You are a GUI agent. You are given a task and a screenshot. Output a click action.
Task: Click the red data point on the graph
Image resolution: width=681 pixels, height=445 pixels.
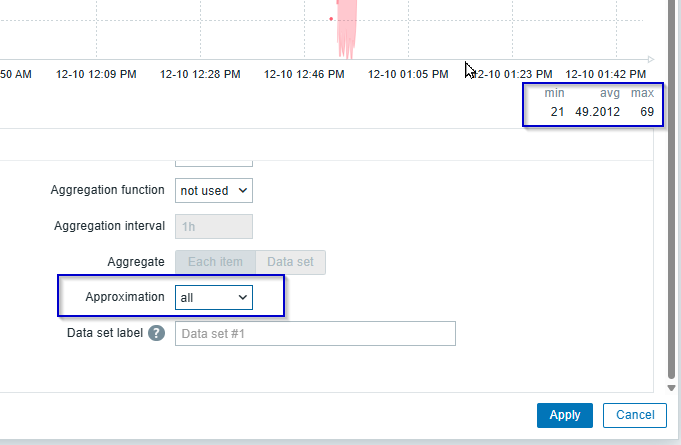[x=331, y=18]
